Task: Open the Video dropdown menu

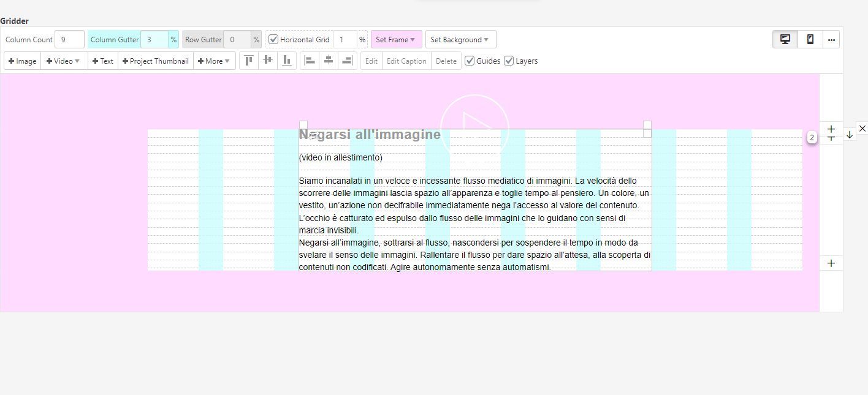Action: click(x=63, y=61)
